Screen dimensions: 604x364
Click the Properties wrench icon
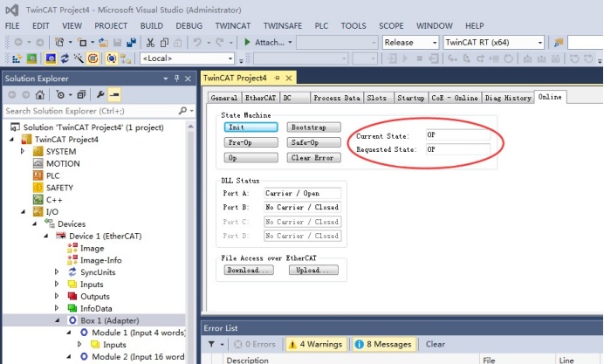(x=100, y=94)
